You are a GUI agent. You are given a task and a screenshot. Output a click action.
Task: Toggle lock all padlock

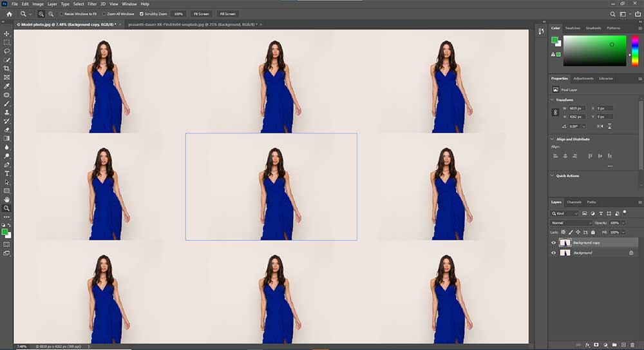(592, 233)
